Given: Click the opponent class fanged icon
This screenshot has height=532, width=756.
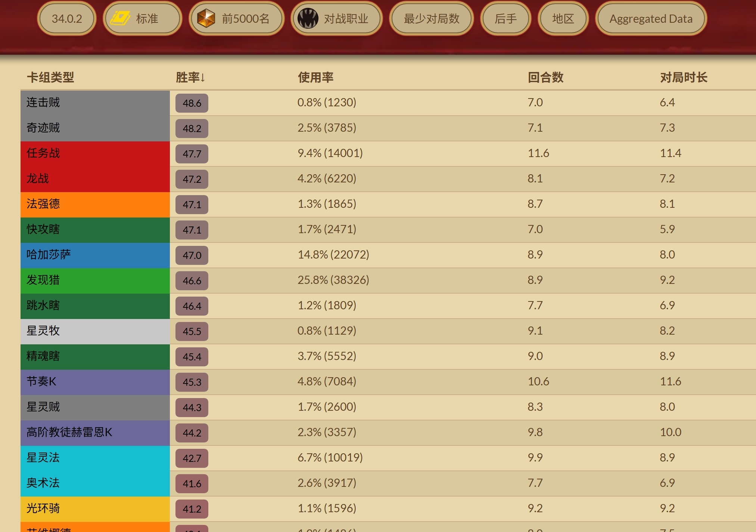Looking at the screenshot, I should pyautogui.click(x=308, y=19).
